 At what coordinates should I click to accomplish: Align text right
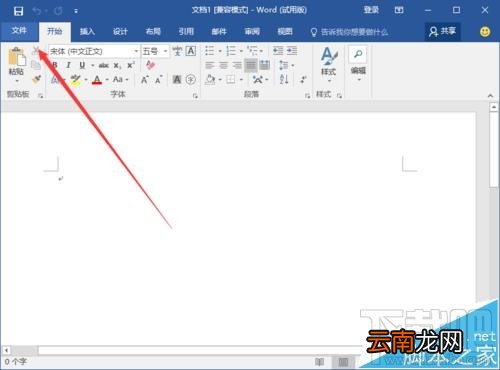[x=237, y=65]
